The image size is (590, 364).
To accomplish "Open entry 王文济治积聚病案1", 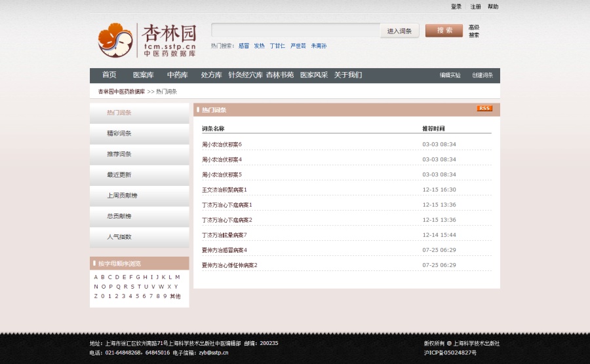I will (x=224, y=190).
